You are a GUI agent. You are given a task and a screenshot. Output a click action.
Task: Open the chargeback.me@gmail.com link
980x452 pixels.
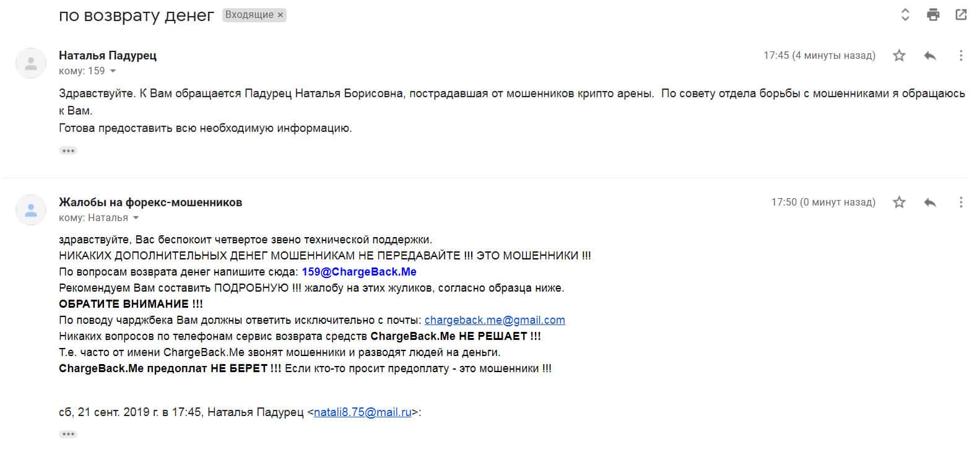pyautogui.click(x=495, y=320)
